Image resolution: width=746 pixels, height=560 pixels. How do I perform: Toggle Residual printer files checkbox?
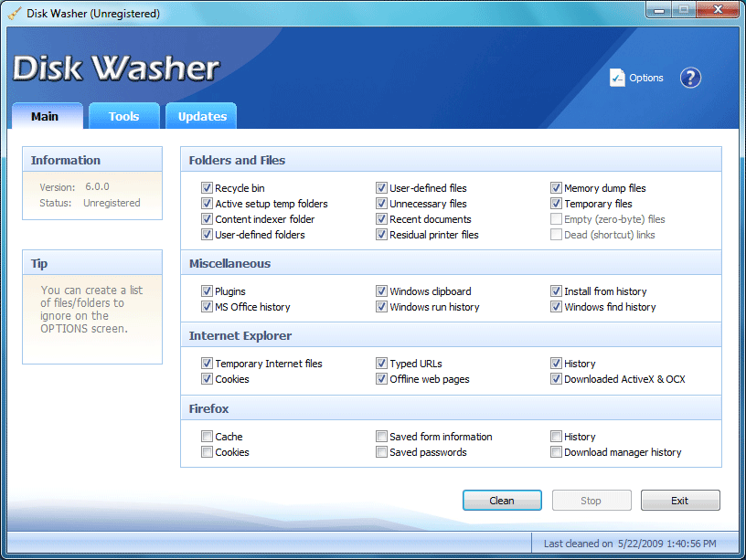click(x=381, y=235)
